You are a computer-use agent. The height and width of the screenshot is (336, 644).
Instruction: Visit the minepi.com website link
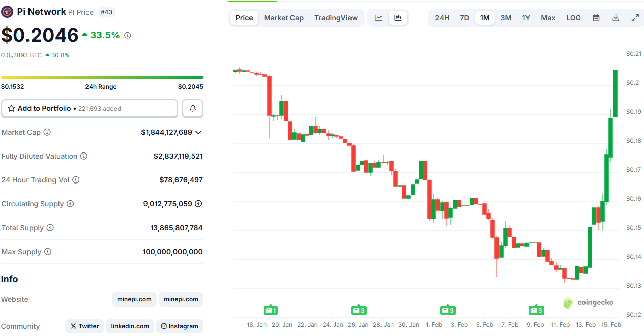[134, 299]
